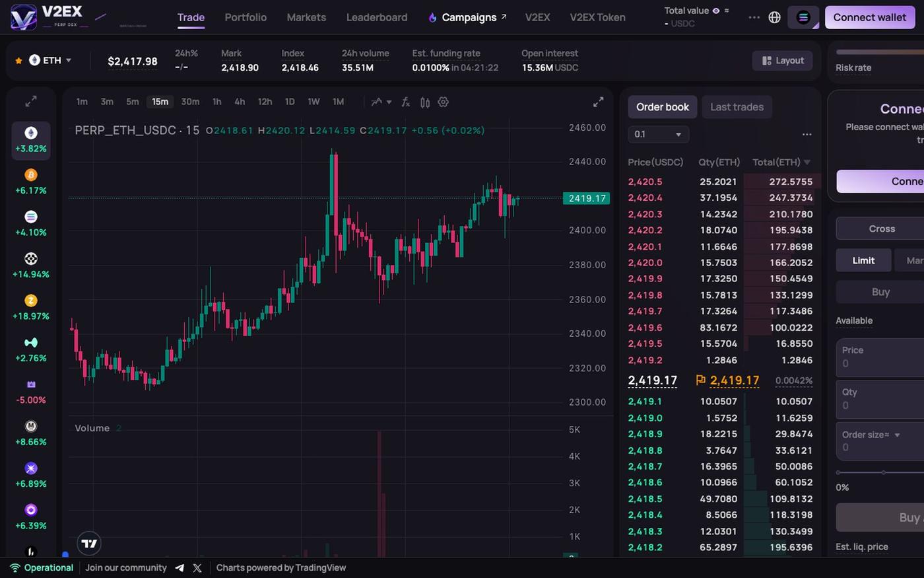Image resolution: width=924 pixels, height=578 pixels.
Task: Click the candlestick chart style icon
Action: (425, 102)
